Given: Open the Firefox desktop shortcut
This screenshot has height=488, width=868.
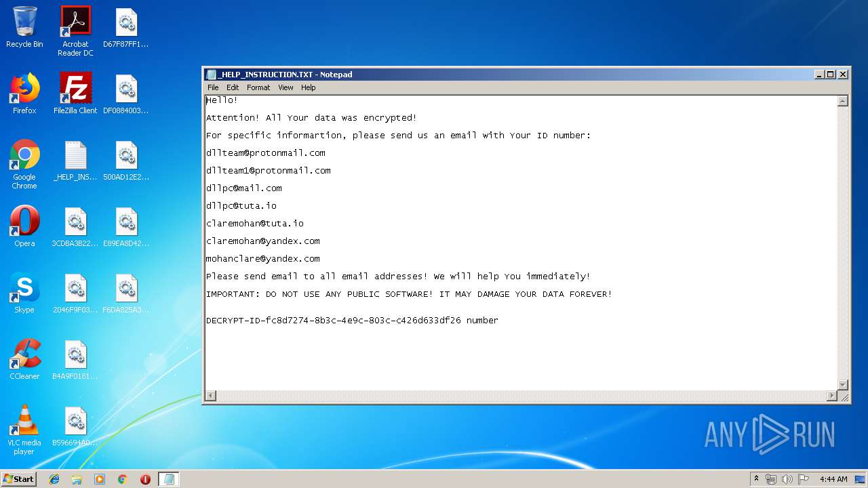Looking at the screenshot, I should tap(24, 94).
